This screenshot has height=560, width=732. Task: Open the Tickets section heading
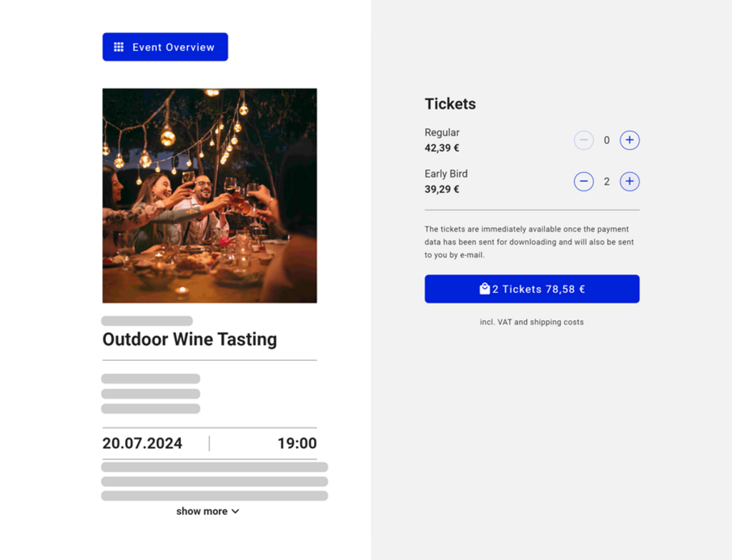click(450, 104)
